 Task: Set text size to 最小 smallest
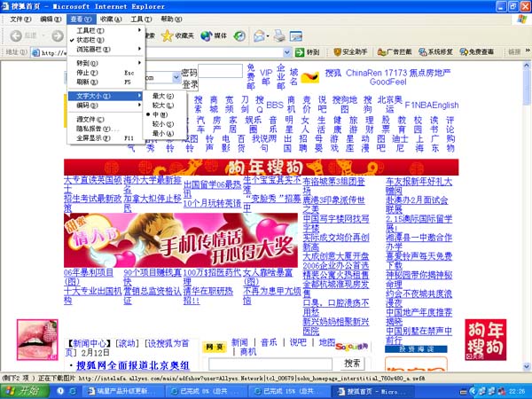(x=165, y=133)
